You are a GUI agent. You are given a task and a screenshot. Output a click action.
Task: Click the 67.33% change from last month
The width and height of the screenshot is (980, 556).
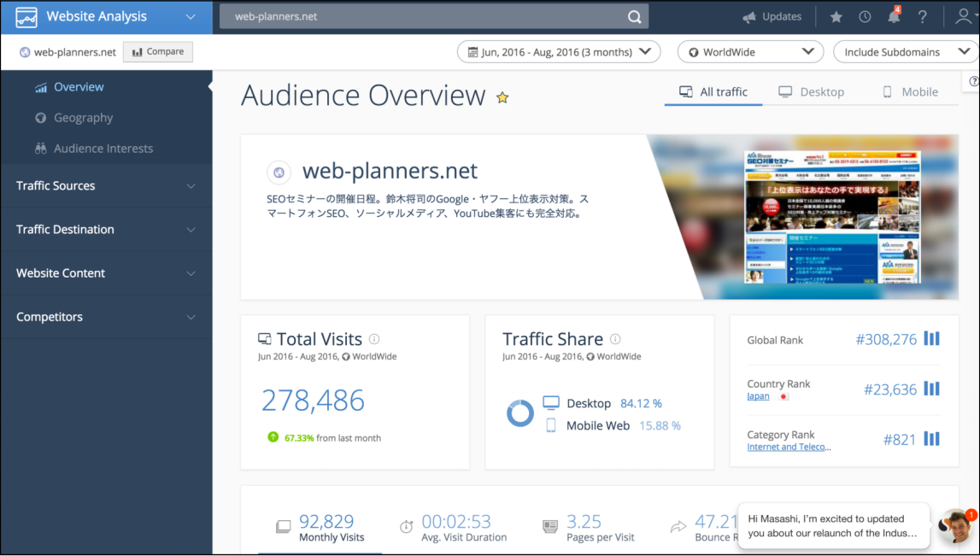325,438
